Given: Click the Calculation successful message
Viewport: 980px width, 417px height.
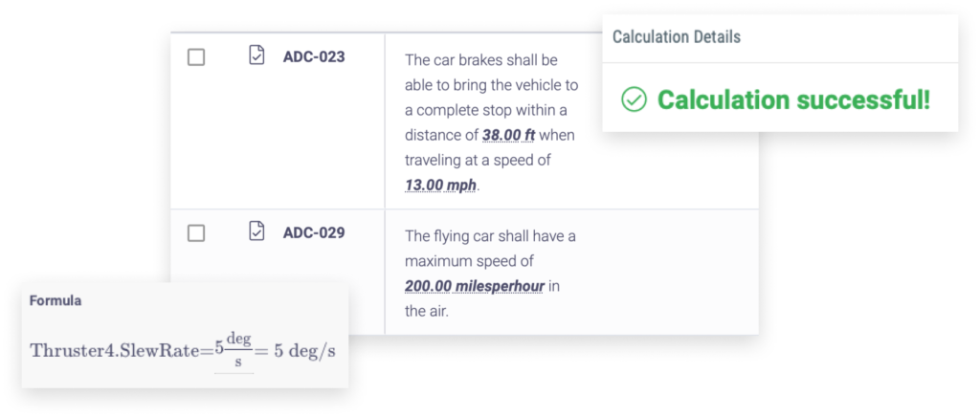Looking at the screenshot, I should [x=793, y=99].
